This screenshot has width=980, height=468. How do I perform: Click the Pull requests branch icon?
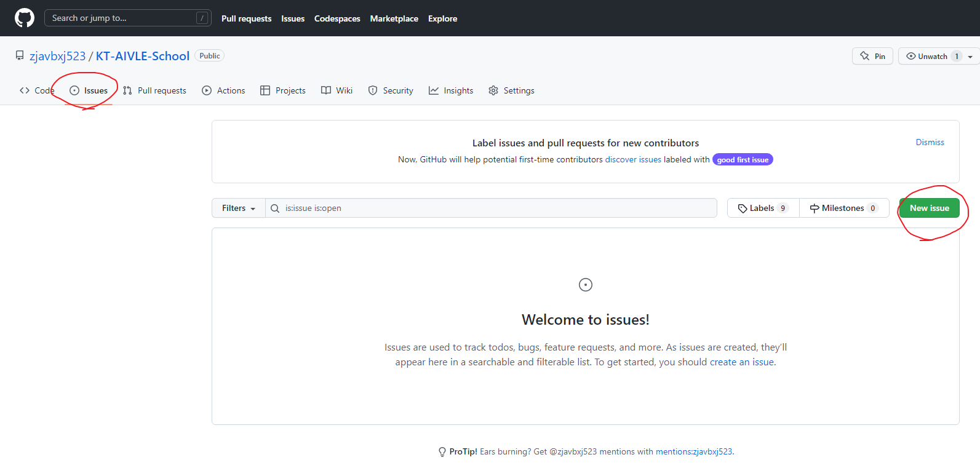tap(127, 90)
